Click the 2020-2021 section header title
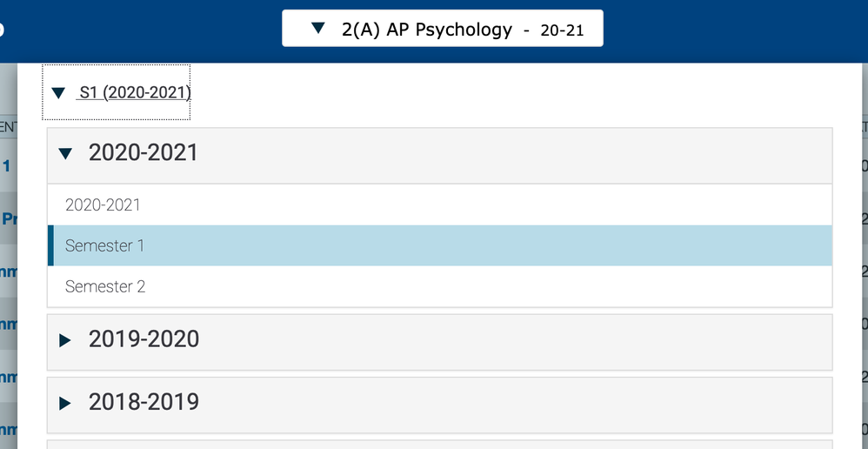 [x=144, y=153]
